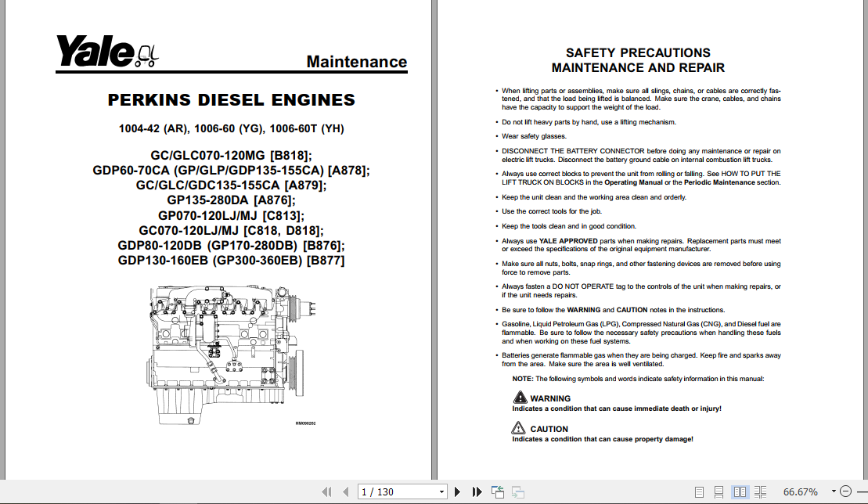Open the zoom level dropdown arrow
This screenshot has width=868, height=504.
834,491
